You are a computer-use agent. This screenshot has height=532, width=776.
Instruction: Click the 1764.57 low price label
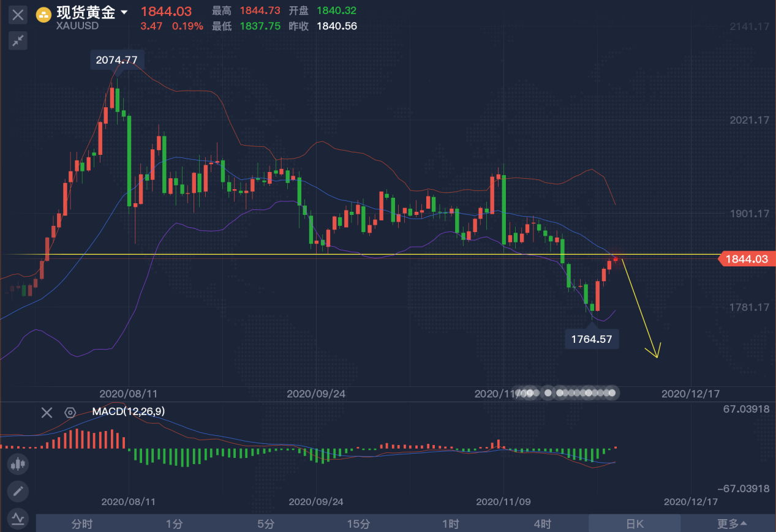coord(592,339)
